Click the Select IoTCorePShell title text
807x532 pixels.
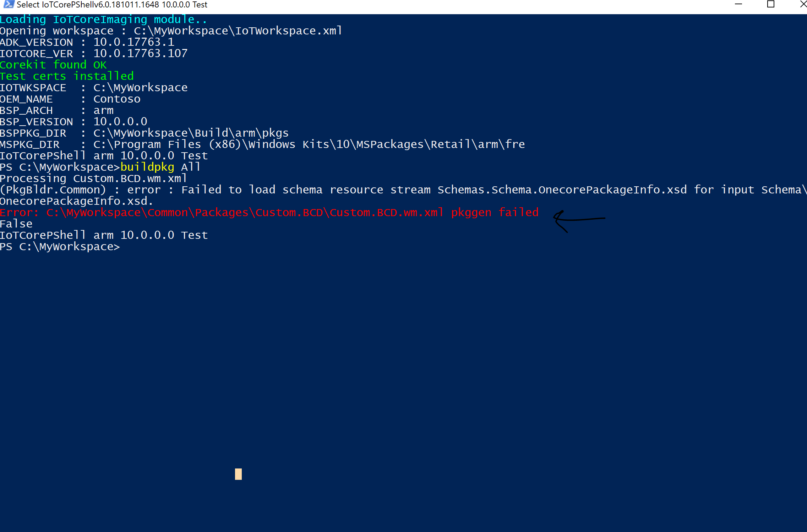[107, 5]
